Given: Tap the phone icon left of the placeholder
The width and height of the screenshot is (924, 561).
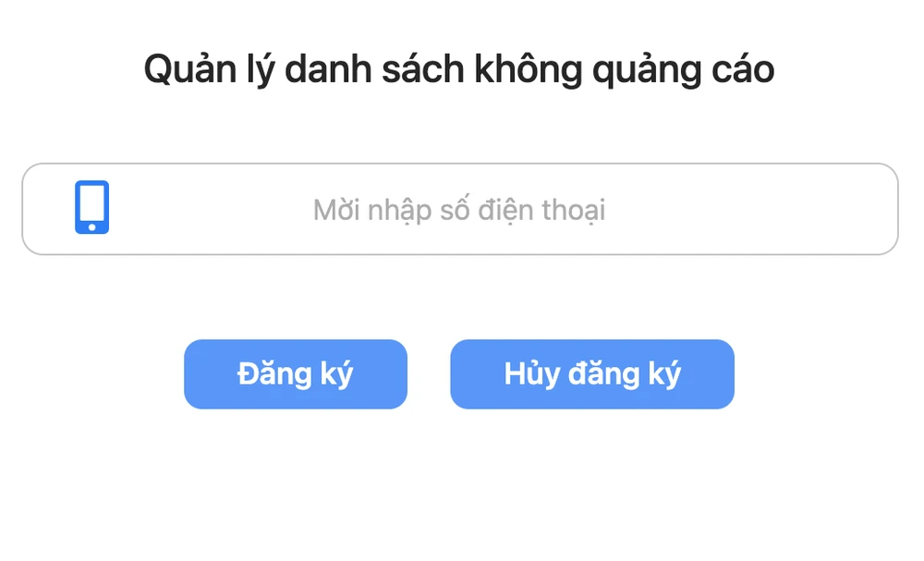Looking at the screenshot, I should point(91,208).
